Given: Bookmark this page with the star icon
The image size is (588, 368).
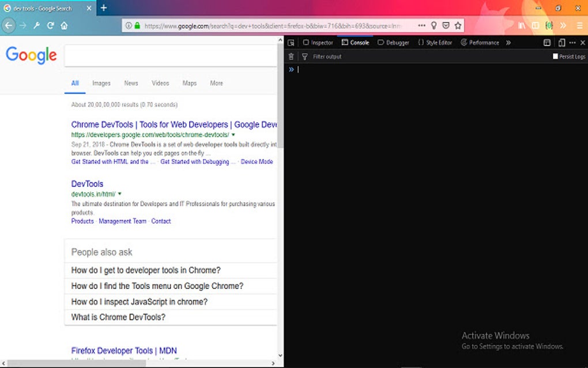Looking at the screenshot, I should [457, 25].
